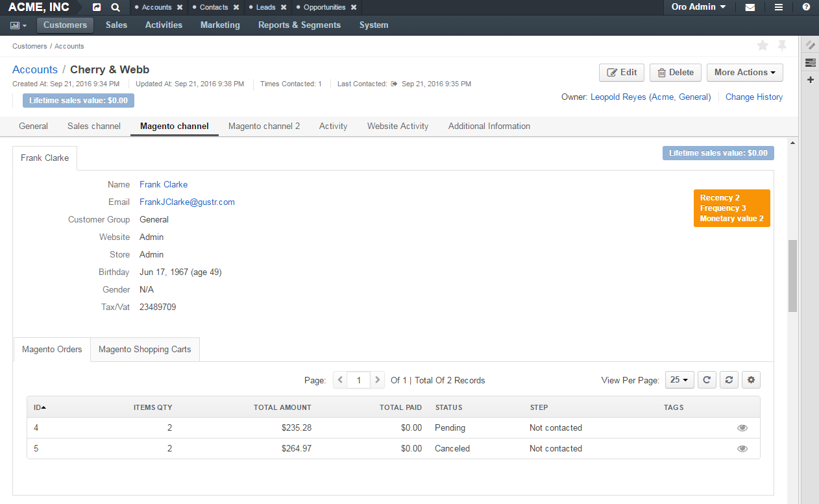Go to Accounts breadcrumb title link

coord(35,69)
